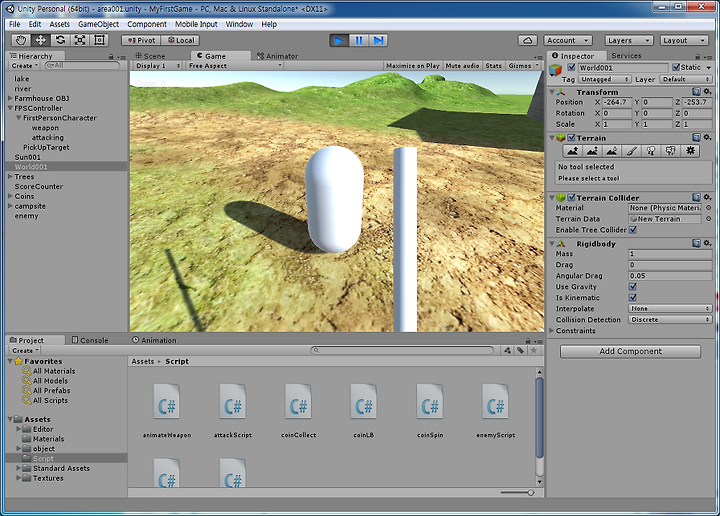The height and width of the screenshot is (516, 720).
Task: Select enemyScript C# file icon
Action: click(495, 402)
